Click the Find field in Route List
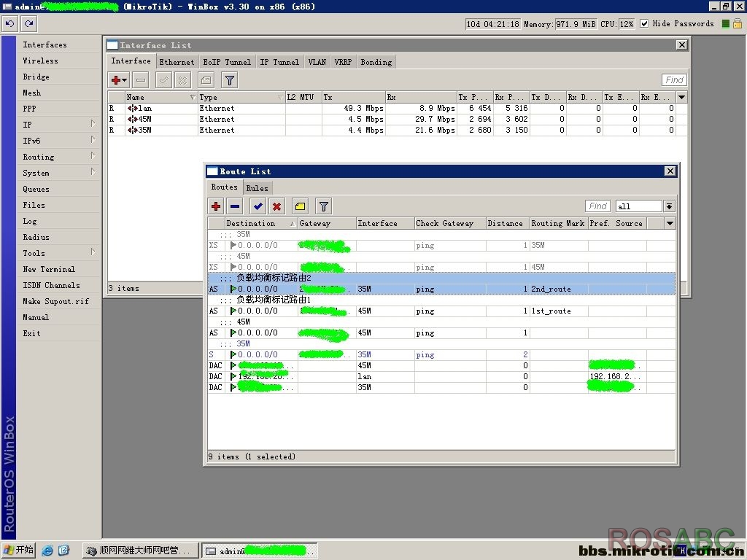This screenshot has width=747, height=560. click(x=597, y=206)
